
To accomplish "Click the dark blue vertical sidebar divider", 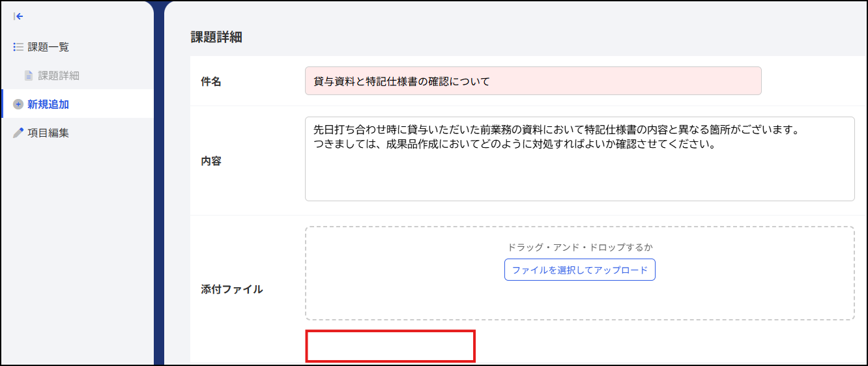I will (x=159, y=183).
